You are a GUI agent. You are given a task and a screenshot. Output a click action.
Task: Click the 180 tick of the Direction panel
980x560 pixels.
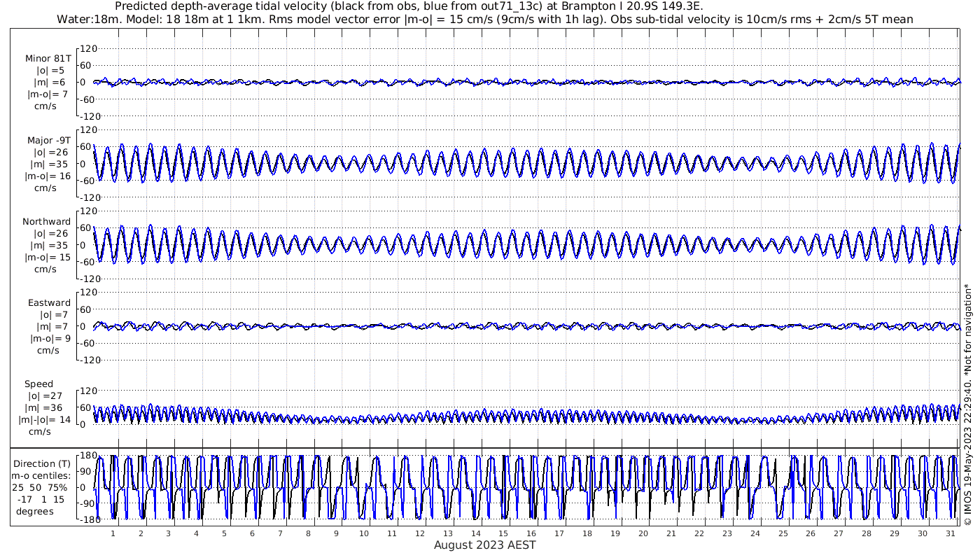coord(88,456)
